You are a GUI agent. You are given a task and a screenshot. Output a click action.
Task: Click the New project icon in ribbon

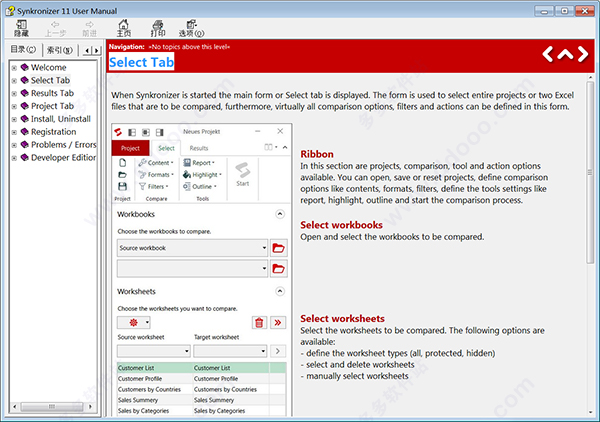click(x=122, y=163)
